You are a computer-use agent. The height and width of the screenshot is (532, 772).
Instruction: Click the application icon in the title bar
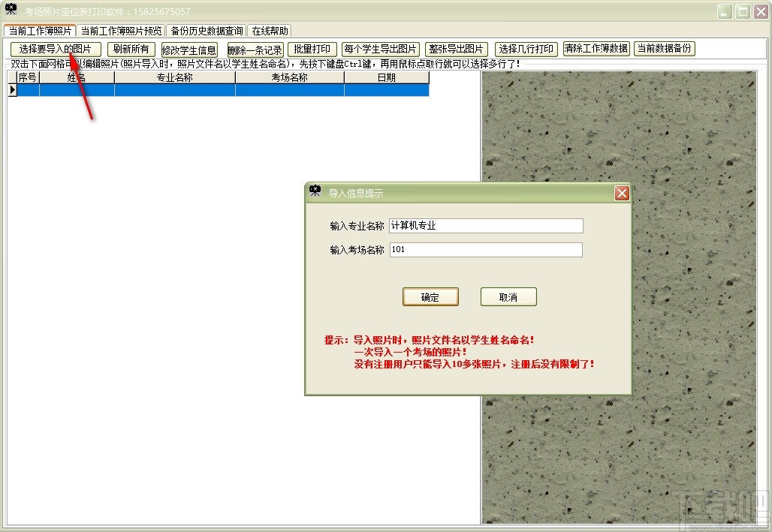point(10,10)
